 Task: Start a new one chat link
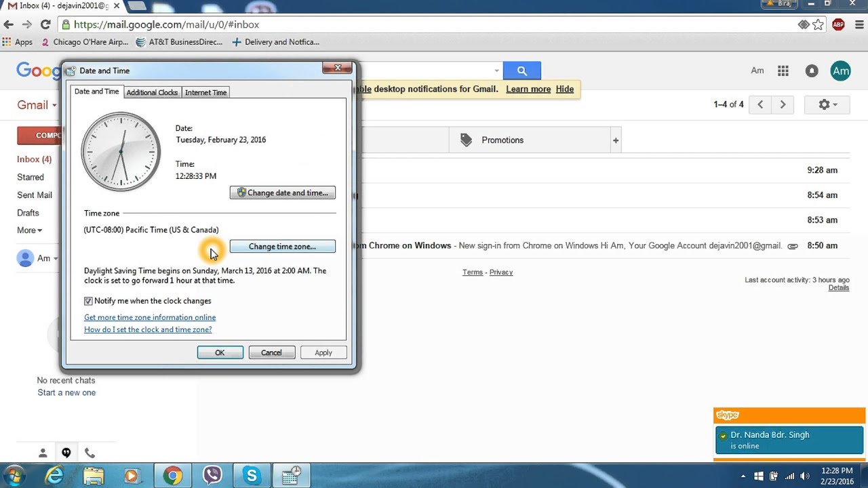tap(66, 392)
